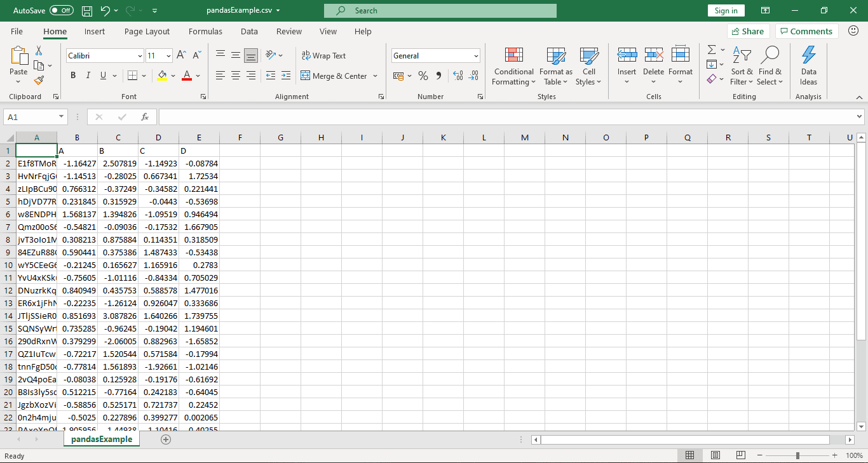Open the File tab

click(17, 31)
